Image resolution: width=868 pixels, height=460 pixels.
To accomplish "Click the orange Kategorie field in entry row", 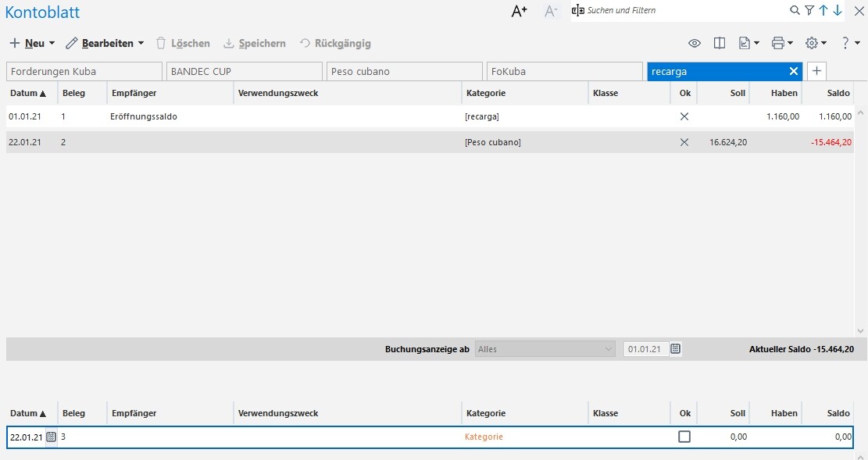I will [x=484, y=437].
